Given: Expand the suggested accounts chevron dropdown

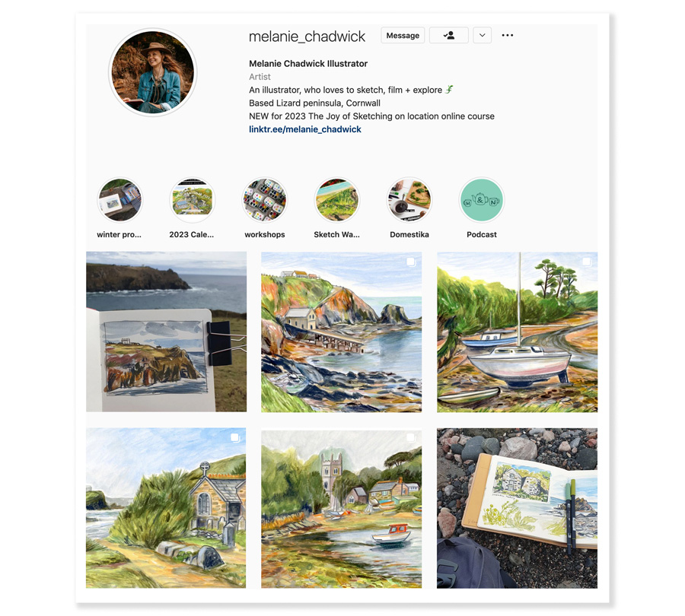Looking at the screenshot, I should pyautogui.click(x=482, y=35).
